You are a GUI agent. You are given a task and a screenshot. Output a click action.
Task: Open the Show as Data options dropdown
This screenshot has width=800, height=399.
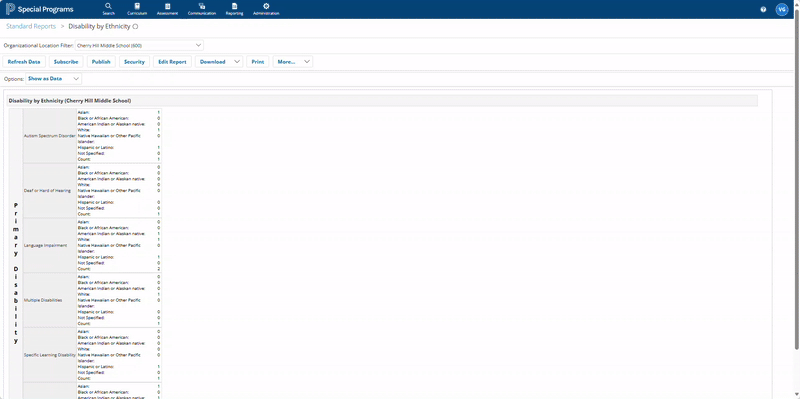tap(54, 79)
